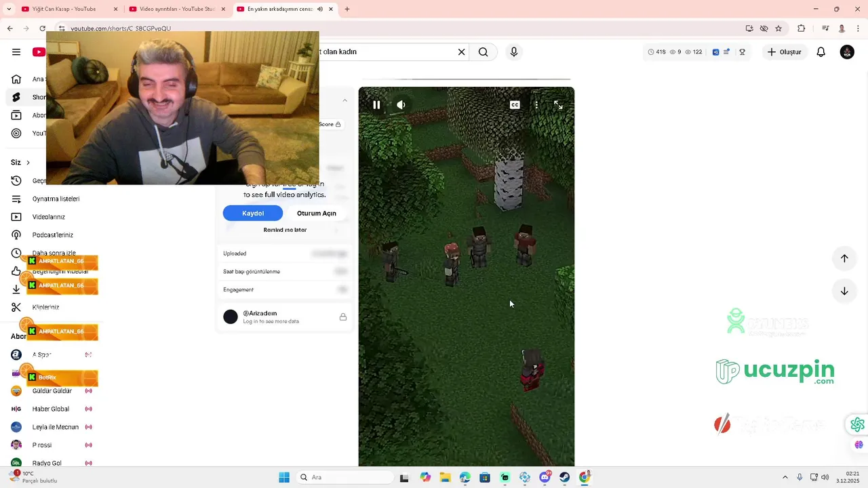
Task: Open the Shorts player more options menu
Action: pos(536,105)
